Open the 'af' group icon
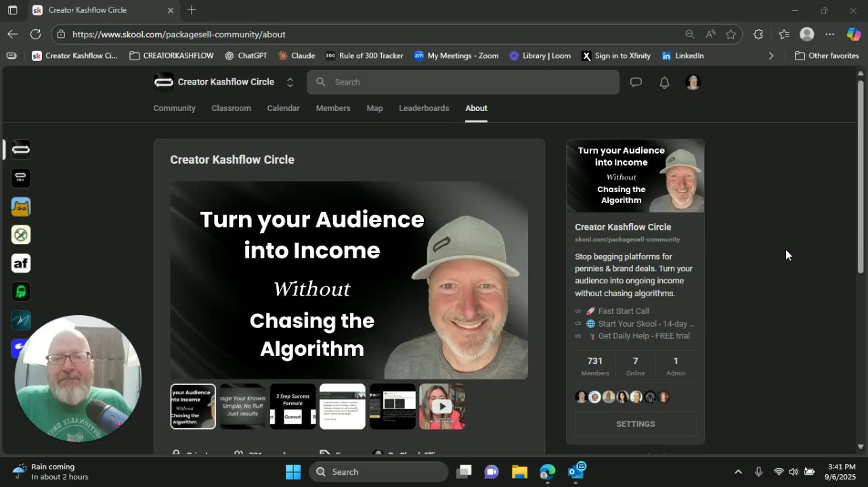The width and height of the screenshot is (868, 487). coord(21,263)
